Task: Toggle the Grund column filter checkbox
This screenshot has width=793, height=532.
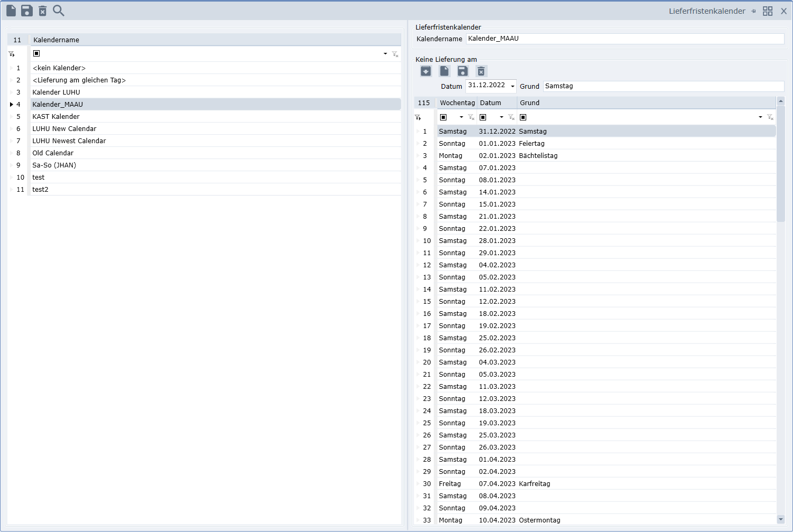Action: (x=523, y=117)
